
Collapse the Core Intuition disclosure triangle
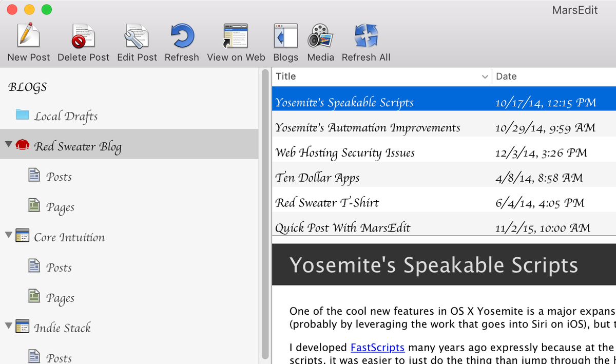[8, 235]
